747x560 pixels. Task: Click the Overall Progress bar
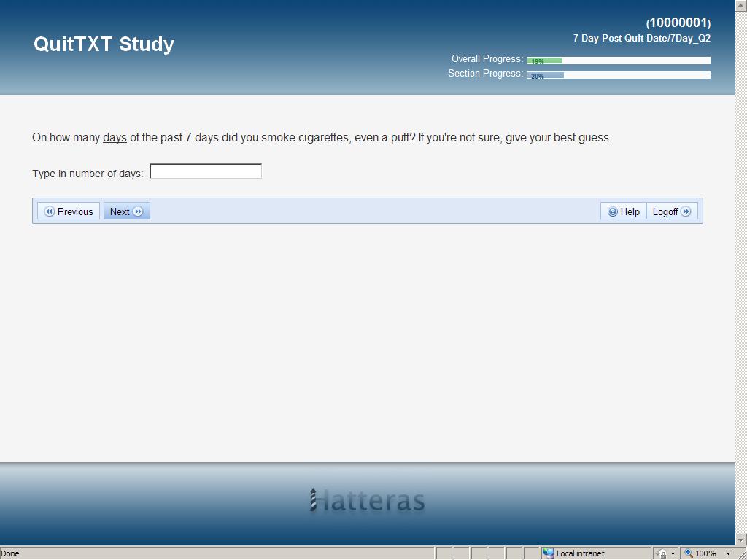tap(619, 61)
